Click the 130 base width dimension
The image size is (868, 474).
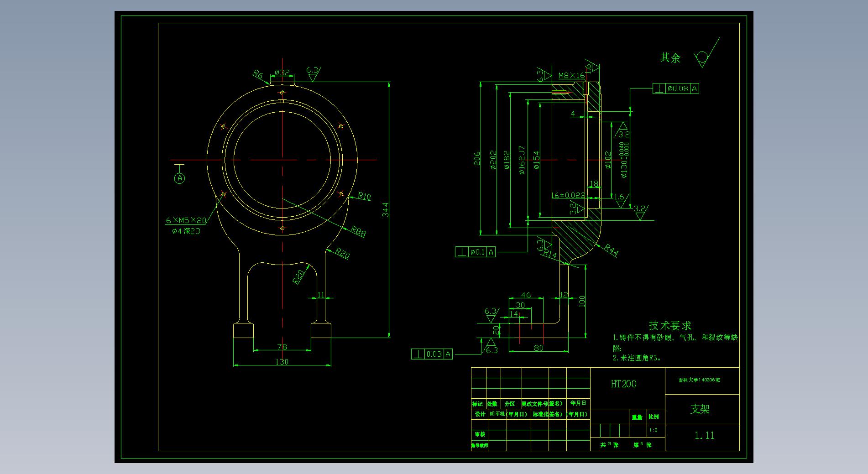point(282,362)
